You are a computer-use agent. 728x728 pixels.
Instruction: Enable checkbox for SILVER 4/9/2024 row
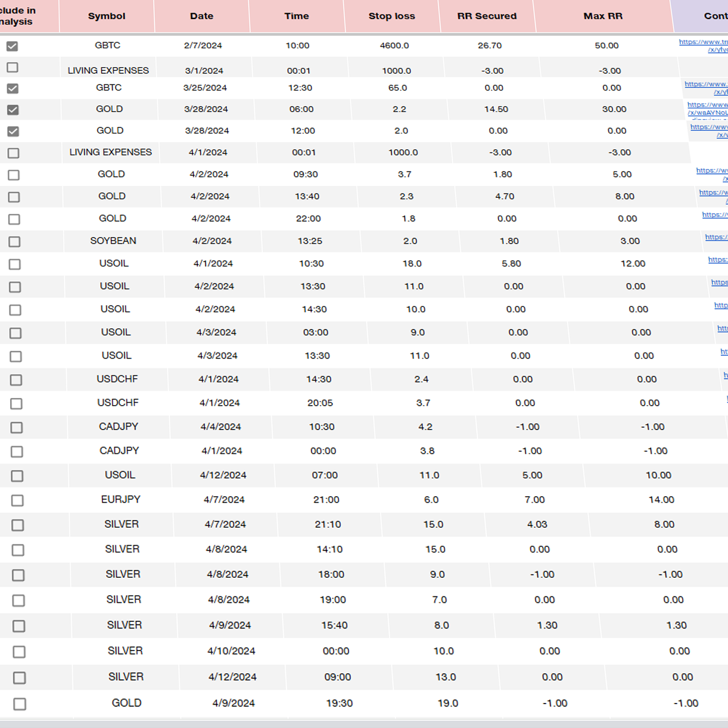18,626
